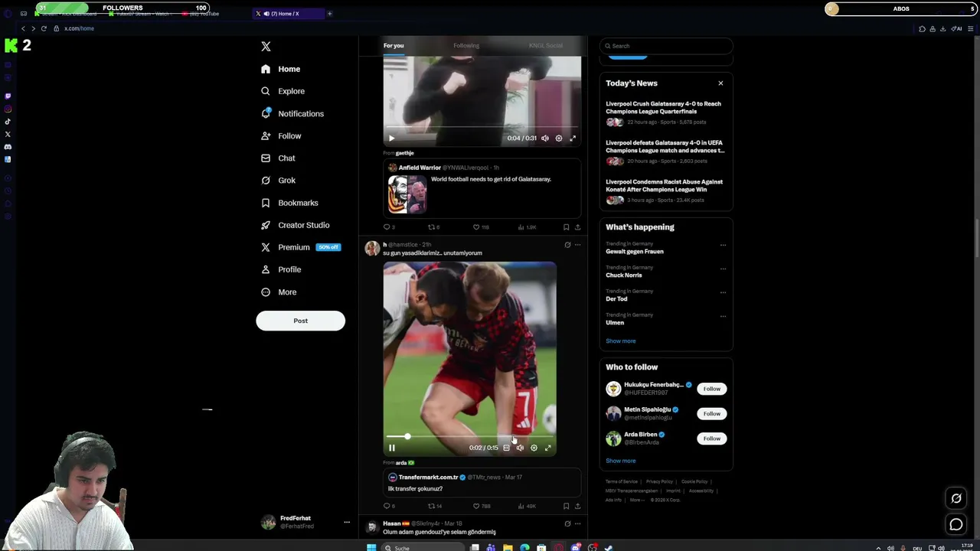Like the post with 788 likes
The height and width of the screenshot is (551, 980).
(x=481, y=506)
